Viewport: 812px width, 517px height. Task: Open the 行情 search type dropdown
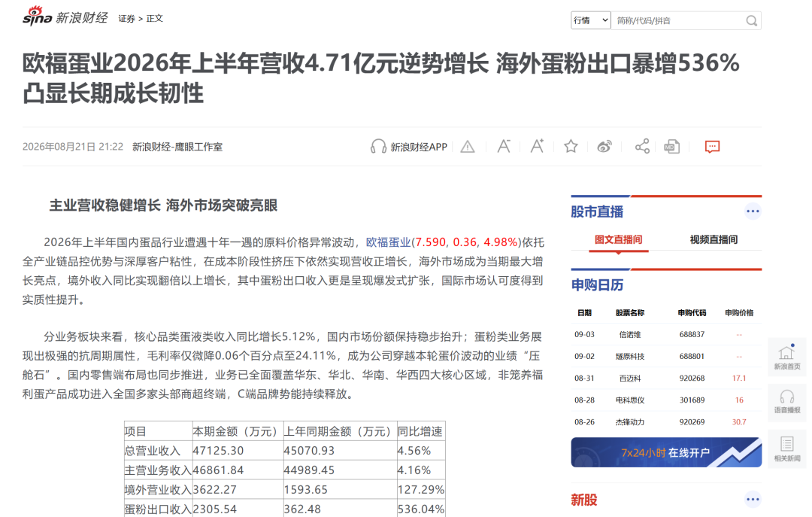(x=591, y=20)
